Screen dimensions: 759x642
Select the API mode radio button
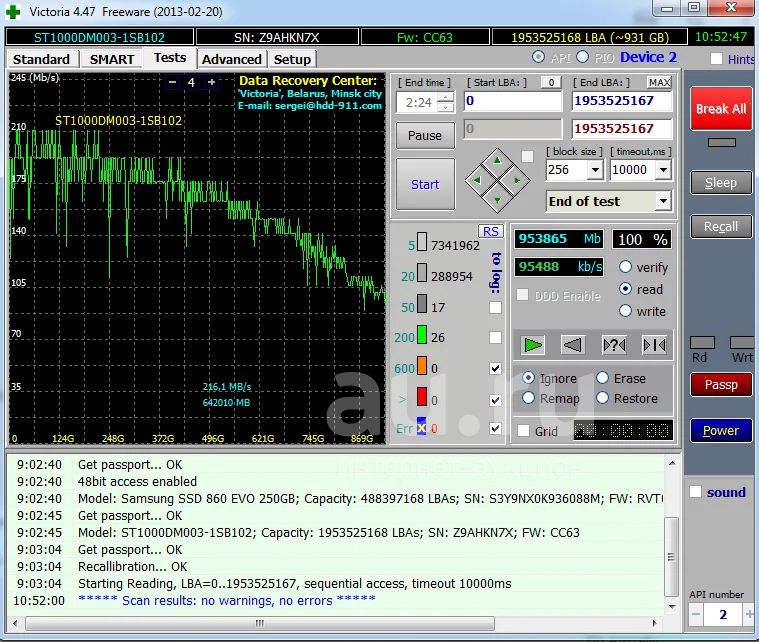(x=538, y=57)
